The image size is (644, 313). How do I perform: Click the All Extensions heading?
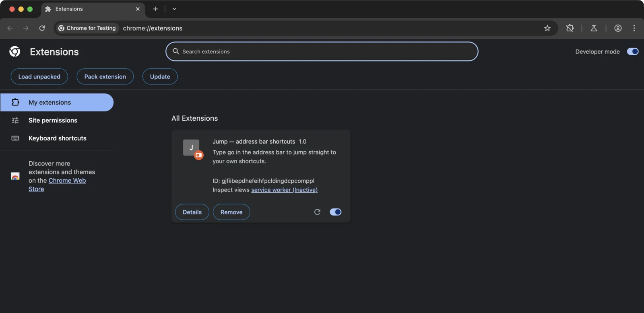194,118
